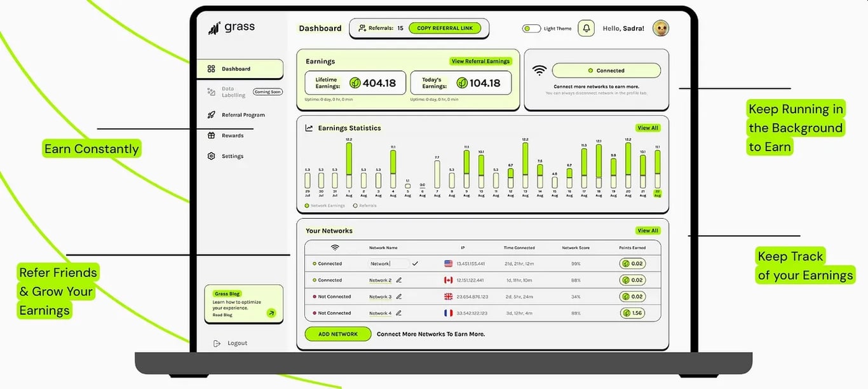Select the 12.2 bar for 1 Aug
The image size is (868, 389).
click(x=349, y=165)
